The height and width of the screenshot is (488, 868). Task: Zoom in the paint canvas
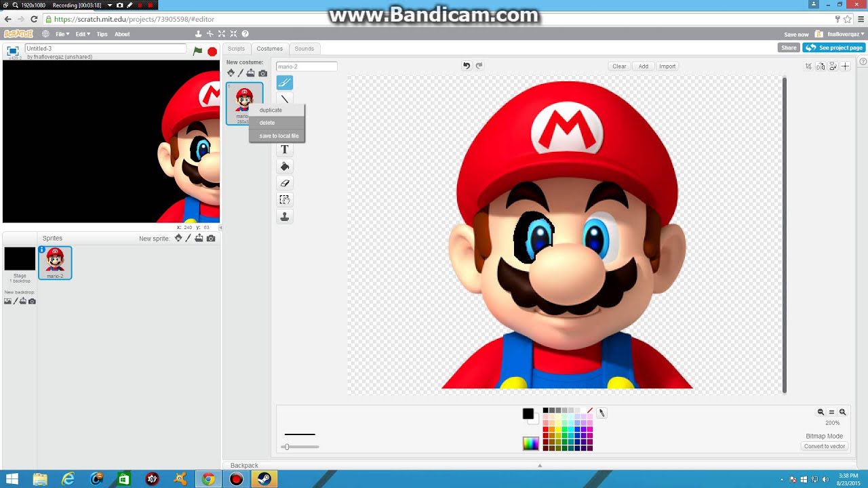click(x=843, y=412)
